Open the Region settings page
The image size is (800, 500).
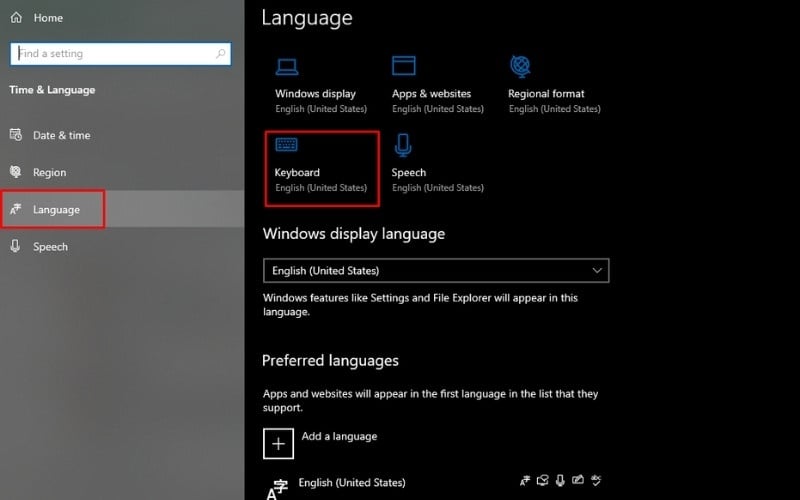point(49,172)
